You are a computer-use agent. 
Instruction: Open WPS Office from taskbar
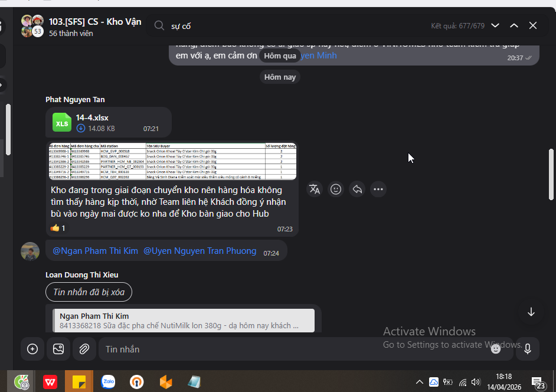click(x=50, y=382)
